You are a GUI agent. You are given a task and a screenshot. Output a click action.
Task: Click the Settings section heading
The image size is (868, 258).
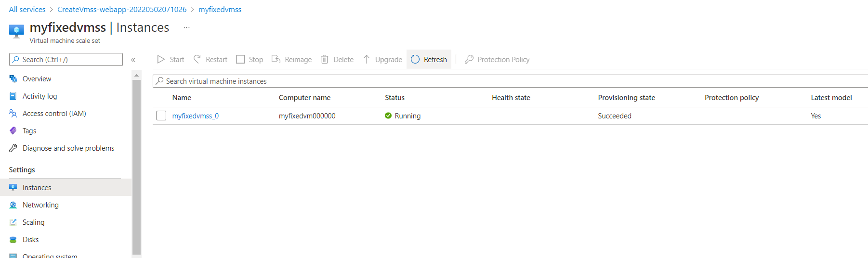point(22,170)
